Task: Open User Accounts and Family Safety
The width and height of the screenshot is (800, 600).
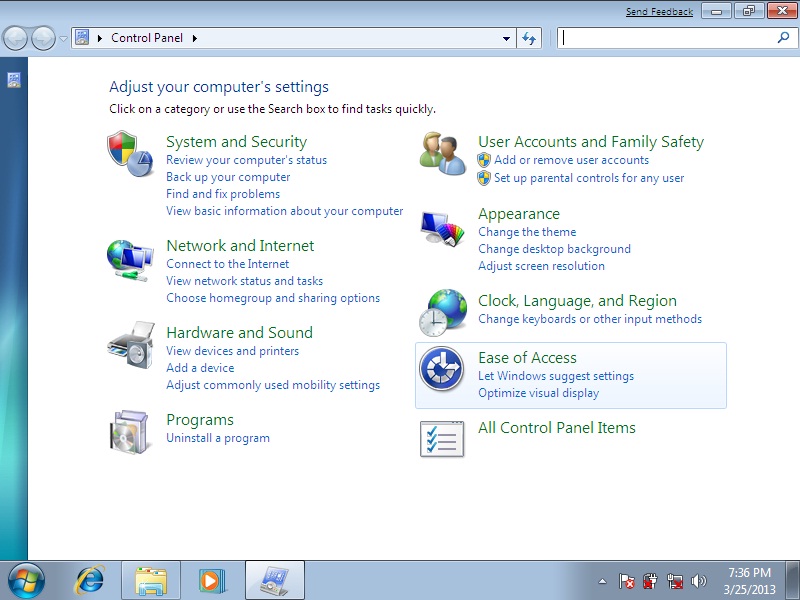Action: pyautogui.click(x=591, y=141)
